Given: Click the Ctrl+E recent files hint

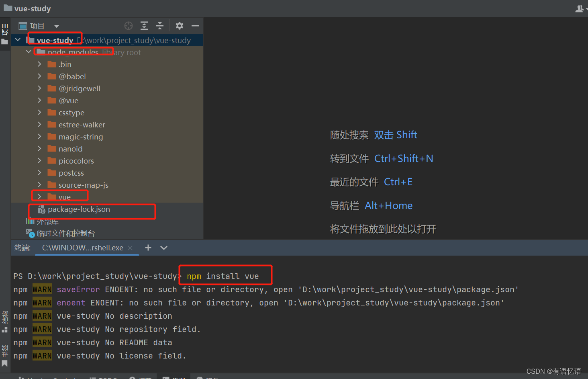Looking at the screenshot, I should pyautogui.click(x=398, y=182).
